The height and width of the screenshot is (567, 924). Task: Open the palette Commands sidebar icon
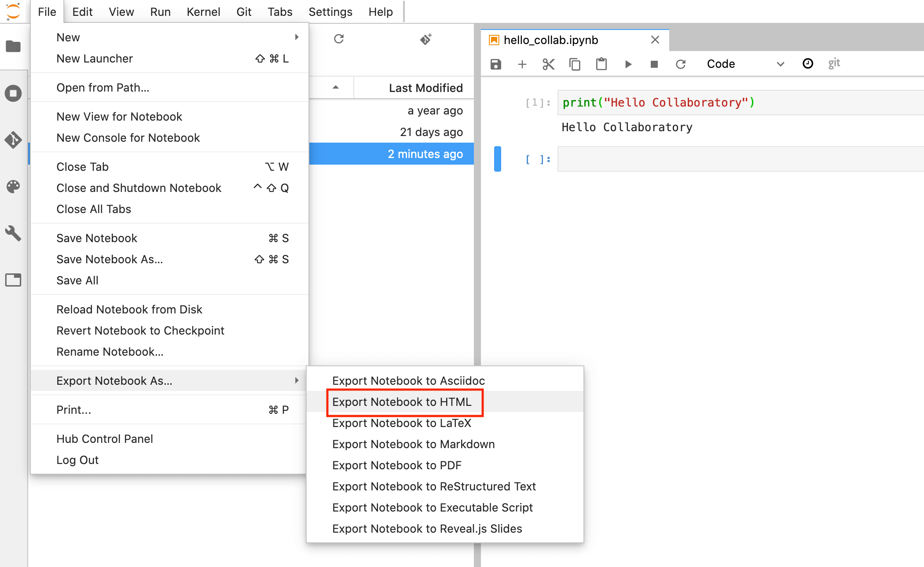tap(13, 187)
